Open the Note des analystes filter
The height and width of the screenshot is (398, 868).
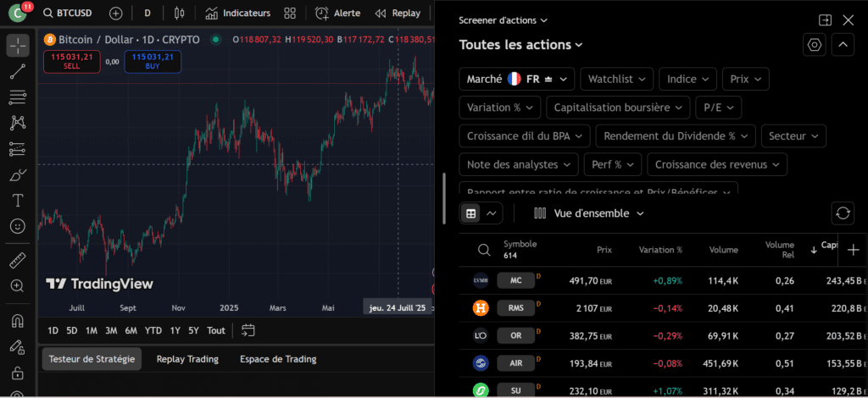[519, 164]
